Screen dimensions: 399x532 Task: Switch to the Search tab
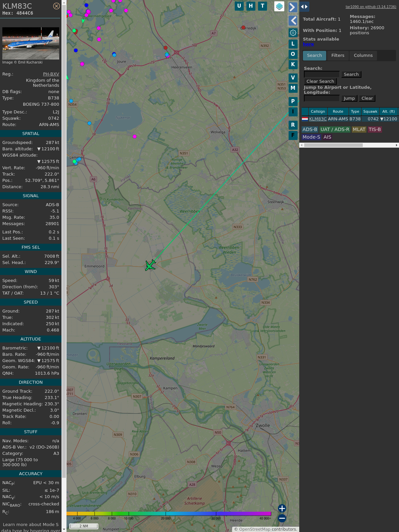pyautogui.click(x=315, y=56)
